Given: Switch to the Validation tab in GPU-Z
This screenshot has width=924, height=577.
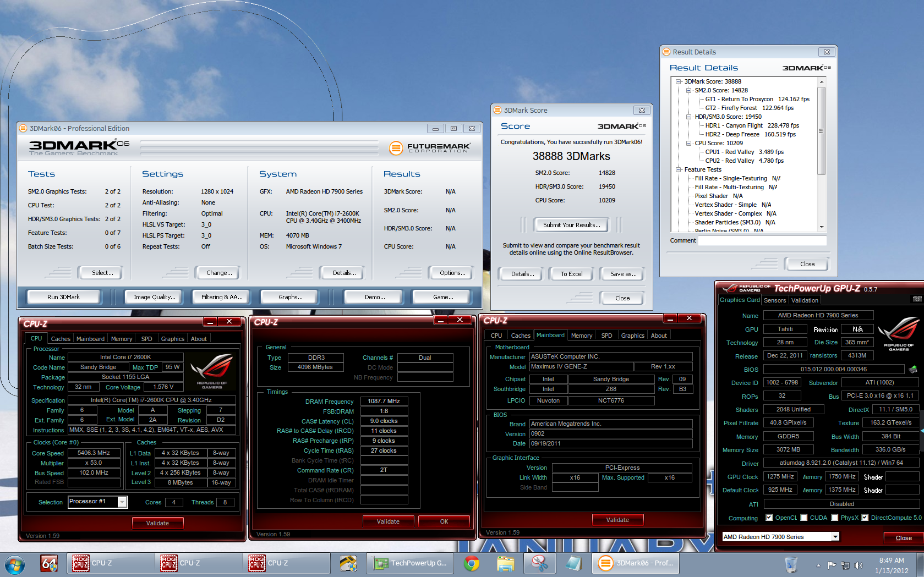Looking at the screenshot, I should (x=805, y=300).
